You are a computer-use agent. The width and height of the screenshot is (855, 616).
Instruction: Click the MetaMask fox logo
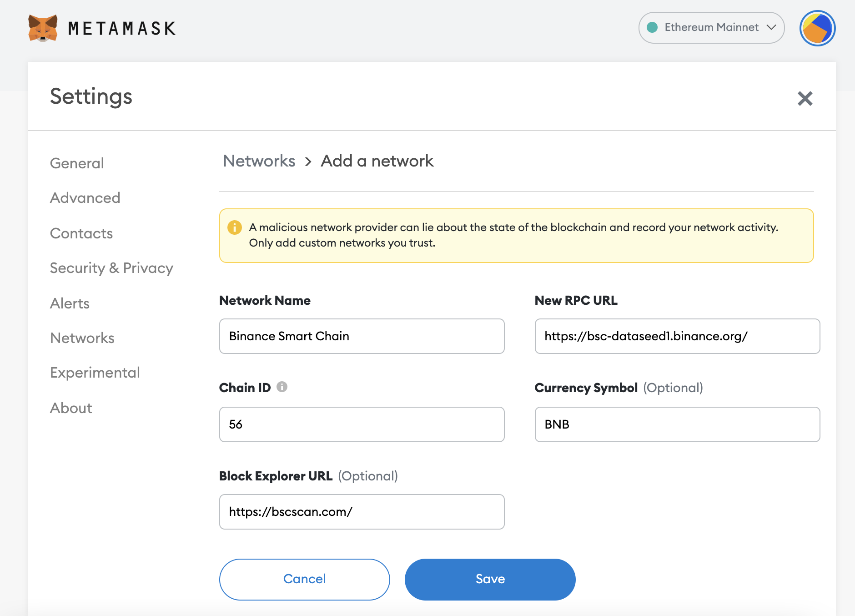[x=43, y=28]
